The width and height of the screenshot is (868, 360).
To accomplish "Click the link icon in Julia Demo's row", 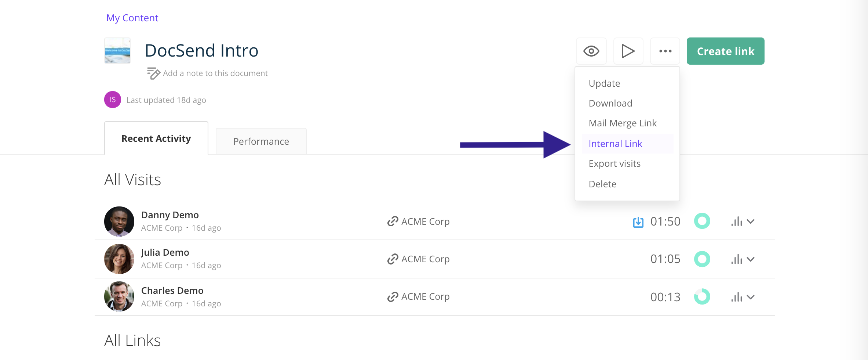I will pyautogui.click(x=393, y=259).
